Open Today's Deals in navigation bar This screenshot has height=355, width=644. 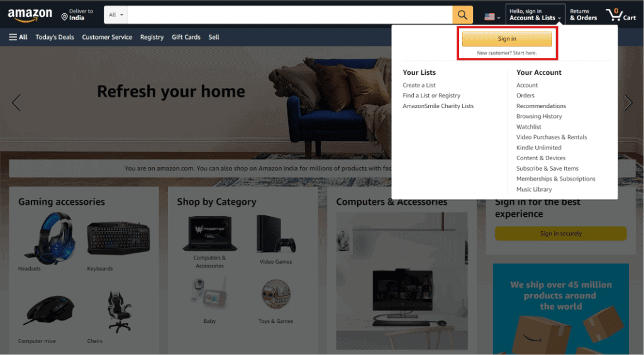pos(55,37)
